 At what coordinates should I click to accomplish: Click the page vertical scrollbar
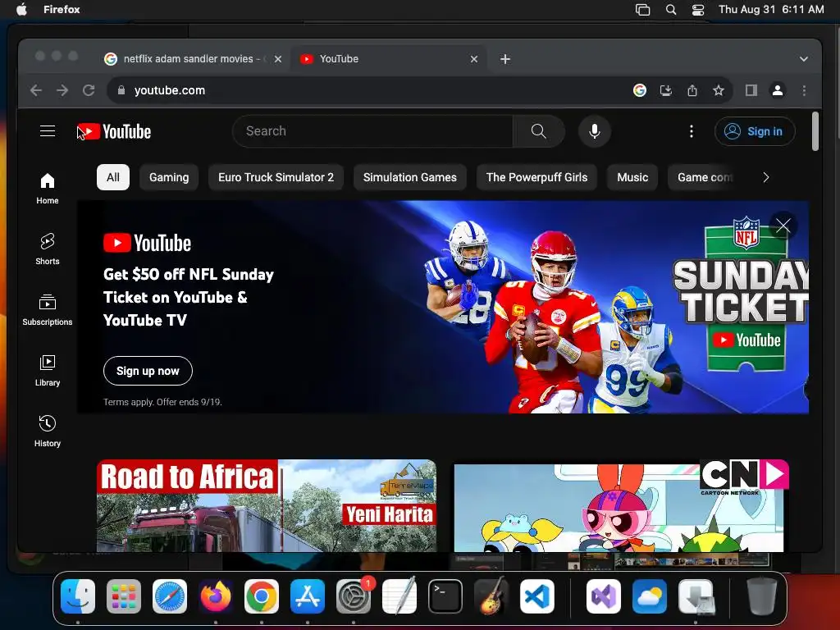pyautogui.click(x=815, y=131)
